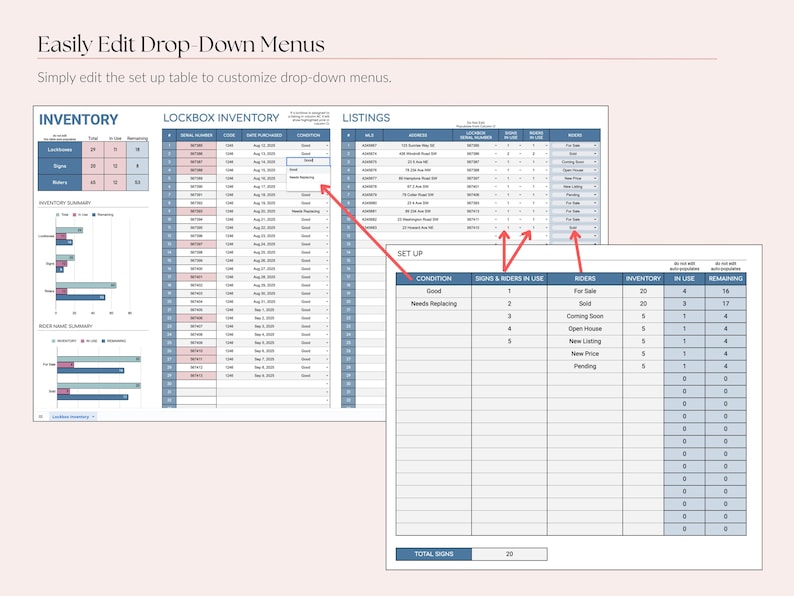Open the Riders dropdown showing Open House in Listings
Viewport: 794px width, 596px height.
click(x=596, y=170)
